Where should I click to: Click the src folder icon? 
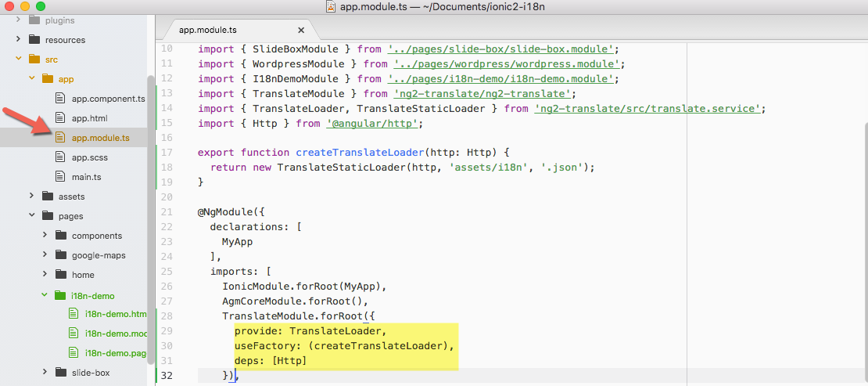point(34,60)
